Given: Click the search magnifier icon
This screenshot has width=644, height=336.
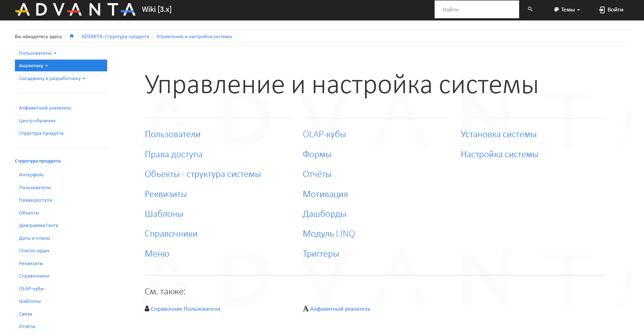Looking at the screenshot, I should [530, 9].
